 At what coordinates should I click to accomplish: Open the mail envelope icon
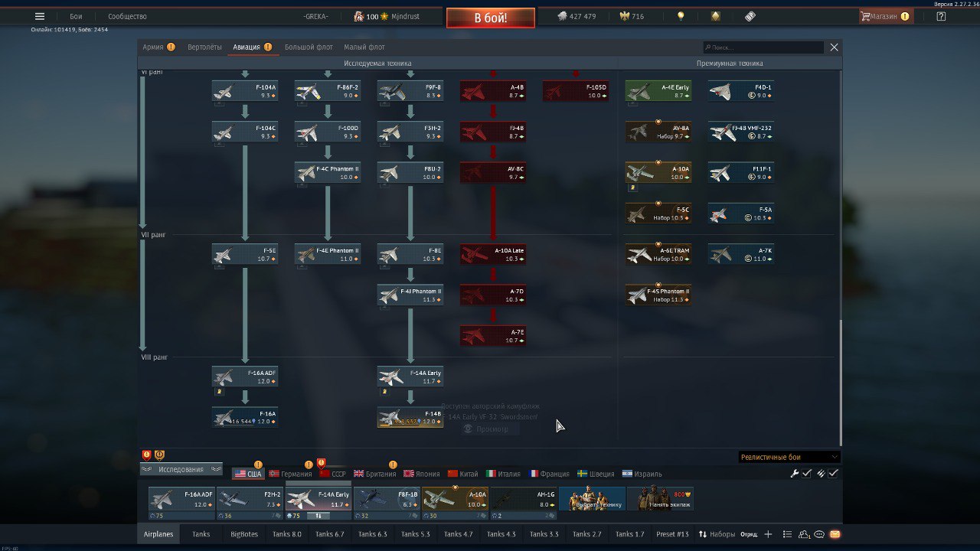(835, 534)
